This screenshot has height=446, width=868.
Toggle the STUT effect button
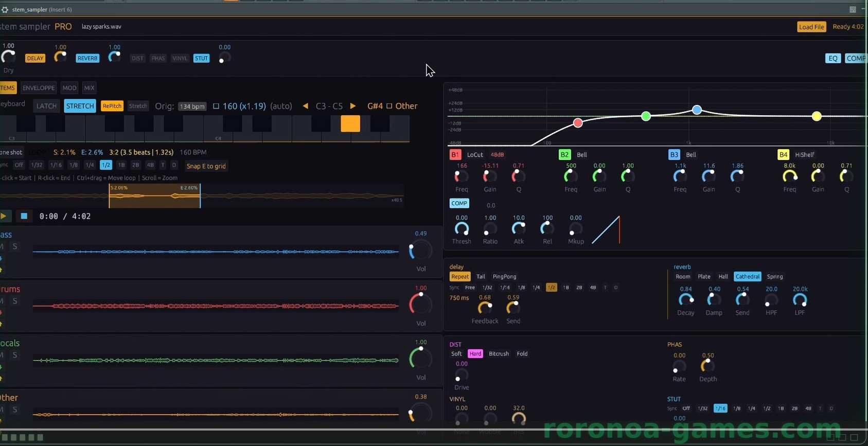click(x=201, y=58)
